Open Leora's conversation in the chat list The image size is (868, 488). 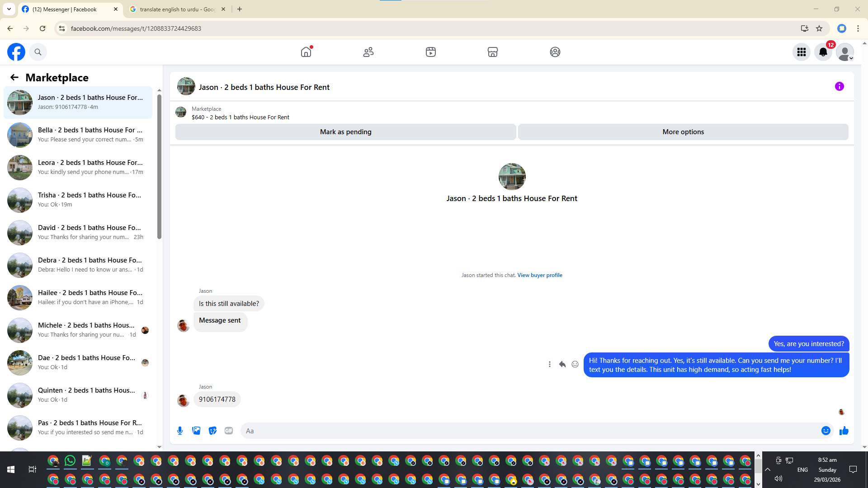(x=78, y=167)
